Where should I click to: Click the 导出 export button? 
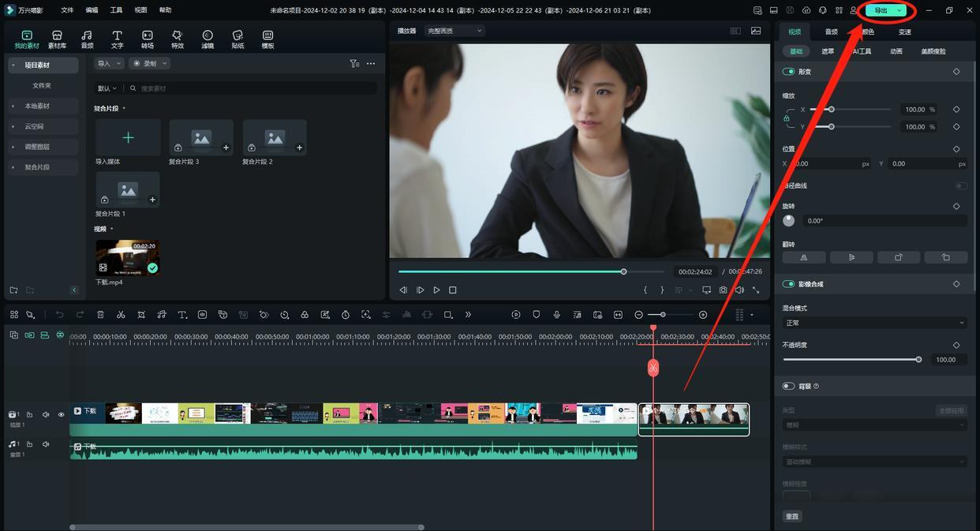tap(881, 10)
